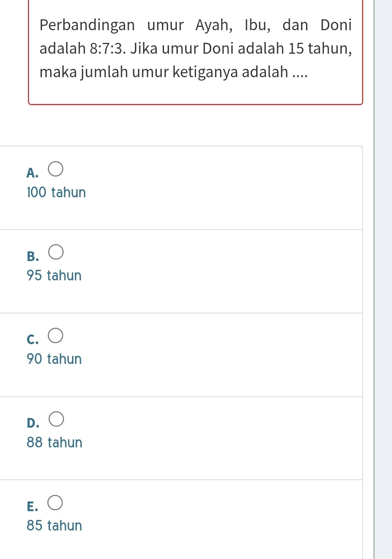Choose the "90 tahun" answer text
Viewport: 392px width, 559px height.
(54, 359)
